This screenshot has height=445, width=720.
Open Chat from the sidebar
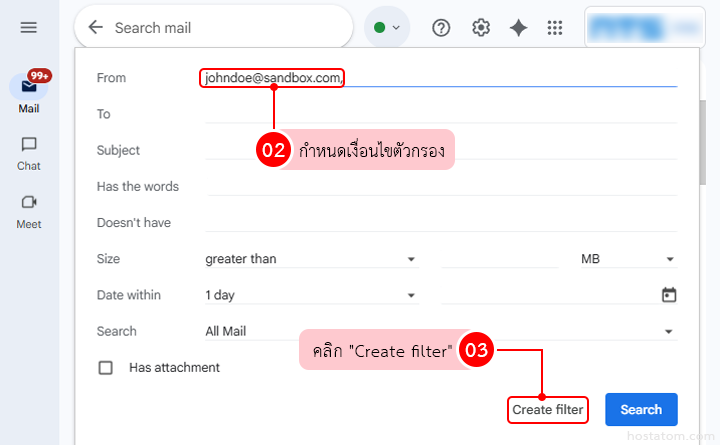(x=29, y=152)
